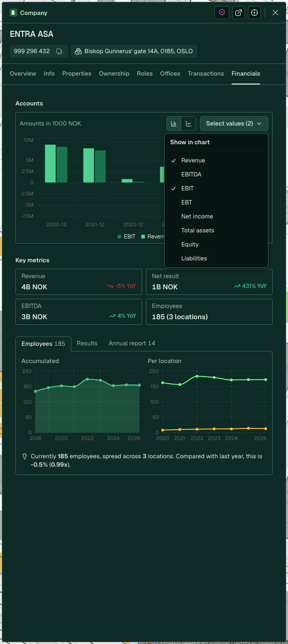Enable Total assets in chart

[216, 231]
